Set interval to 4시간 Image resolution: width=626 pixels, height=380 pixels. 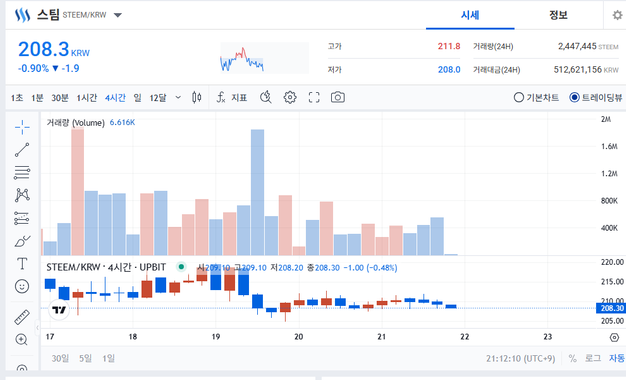point(115,98)
